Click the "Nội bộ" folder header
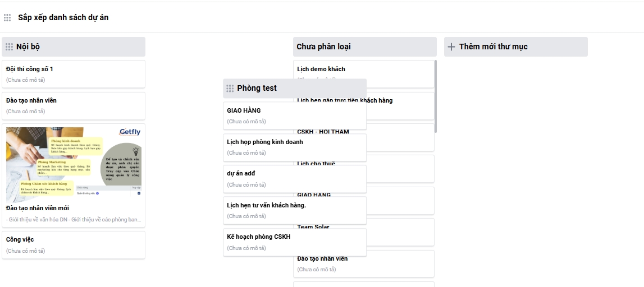Viewport: 644px width, 287px height. pos(74,47)
